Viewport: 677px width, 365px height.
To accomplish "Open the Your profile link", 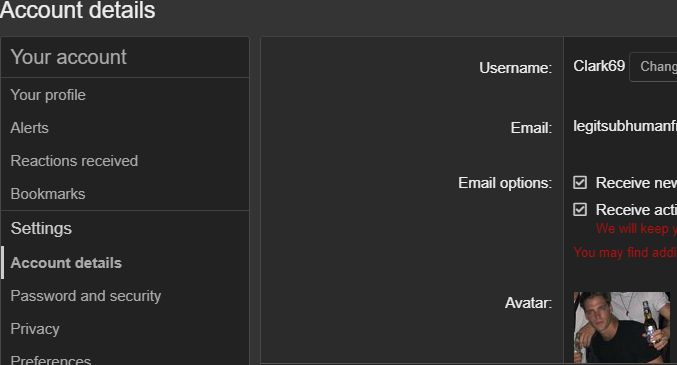I will click(x=48, y=95).
